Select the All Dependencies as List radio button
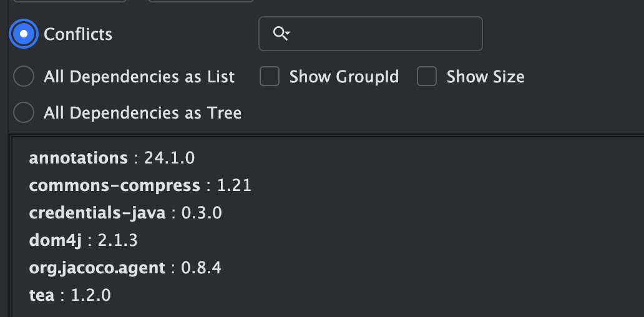Viewport: 644px width, 317px height. coord(24,77)
